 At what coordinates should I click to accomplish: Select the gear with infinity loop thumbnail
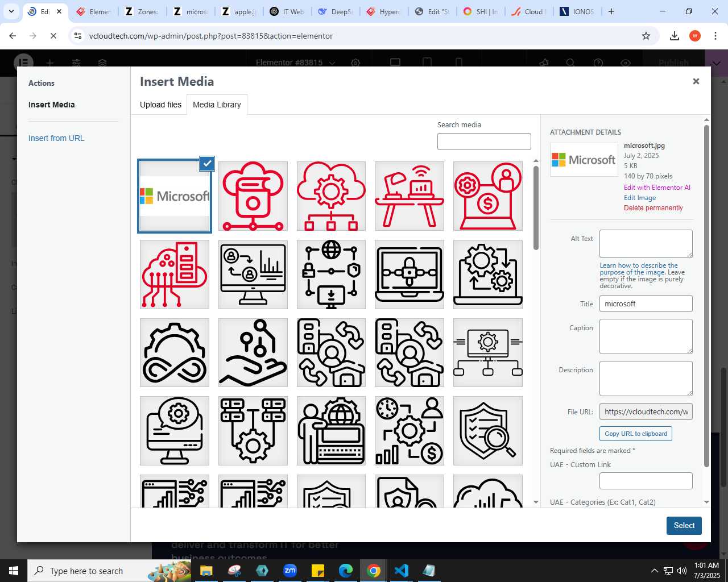click(x=175, y=352)
